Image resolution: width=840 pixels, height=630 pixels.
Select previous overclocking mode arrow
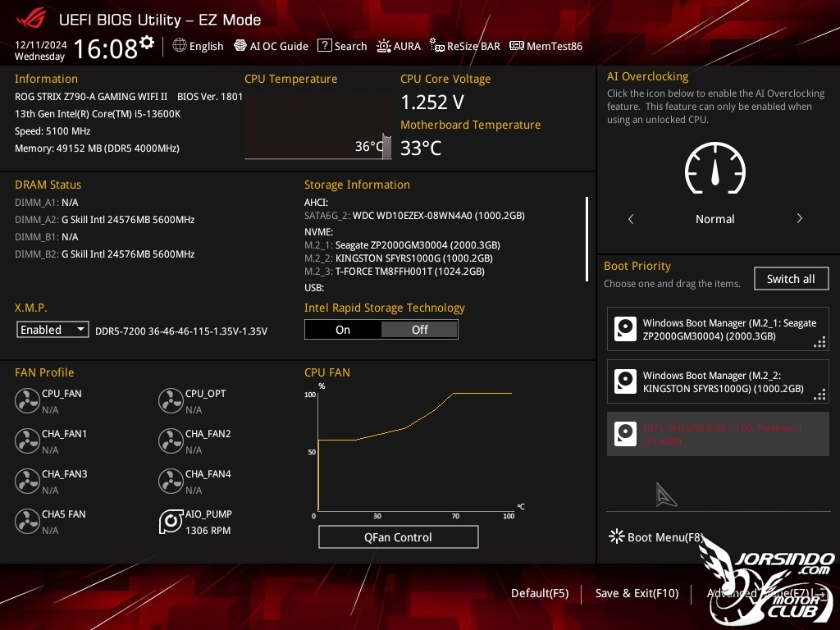(631, 218)
